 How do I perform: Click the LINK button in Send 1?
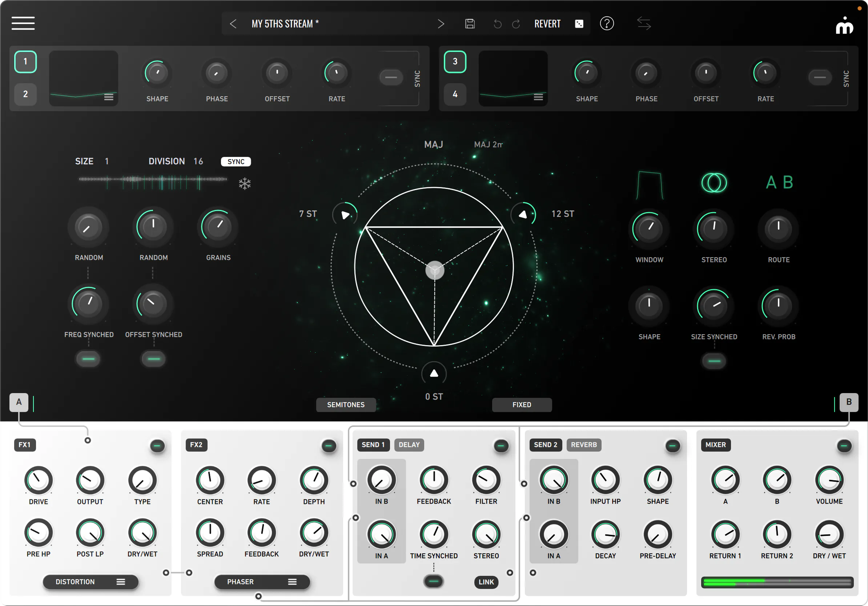coord(486,582)
